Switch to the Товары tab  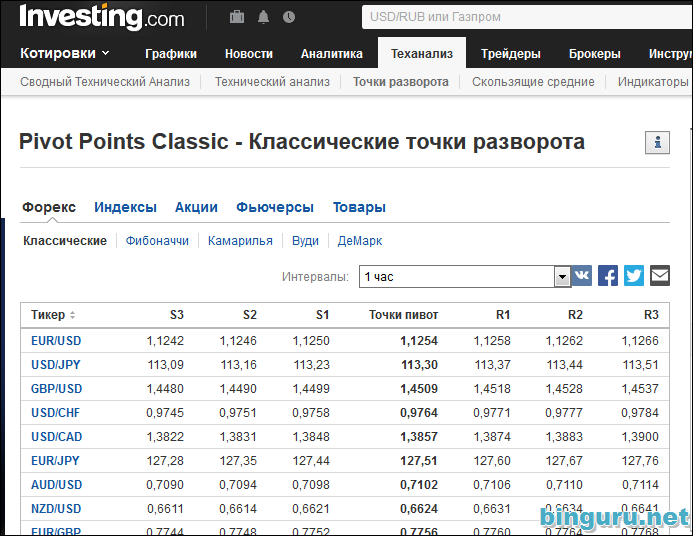359,207
